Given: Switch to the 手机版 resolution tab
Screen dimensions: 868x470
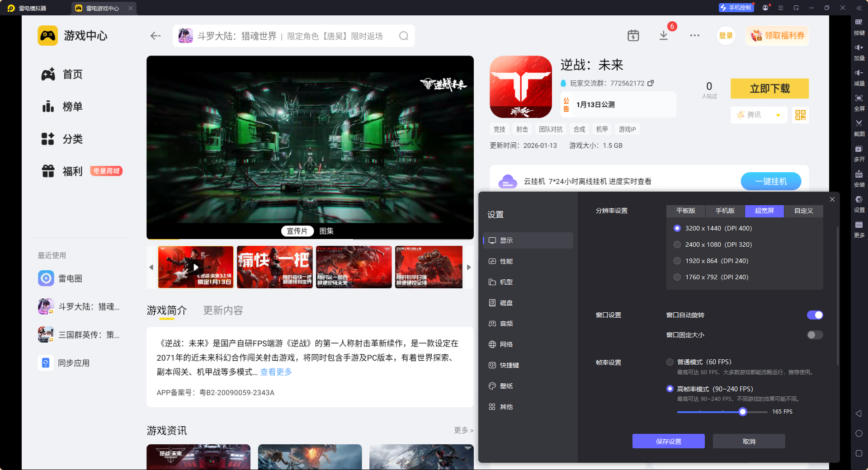Looking at the screenshot, I should 725,211.
